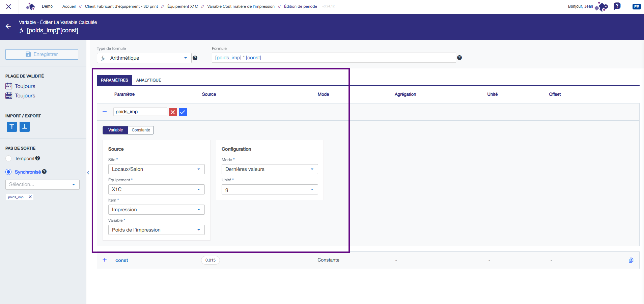Switch language with the FR badge
The image size is (644, 304).
[x=637, y=6]
